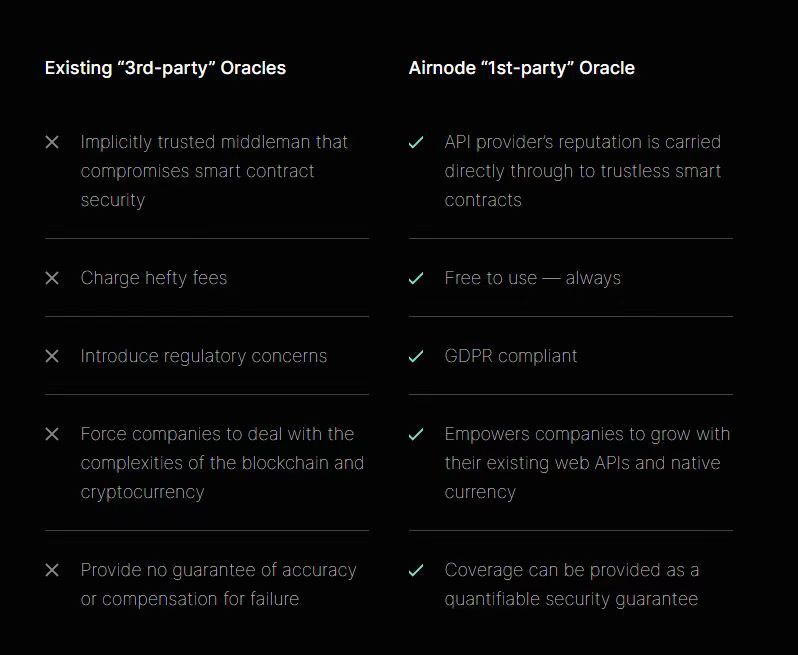
Task: Select the 'Free to use — always' text
Action: 532,278
